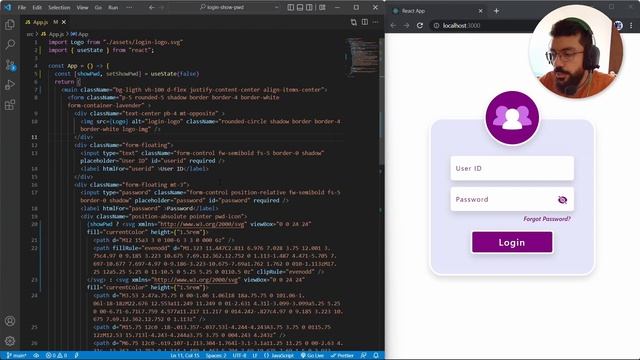Open the Manage gear in activity bar
Image resolution: width=640 pixels, height=360 pixels.
click(x=10, y=340)
